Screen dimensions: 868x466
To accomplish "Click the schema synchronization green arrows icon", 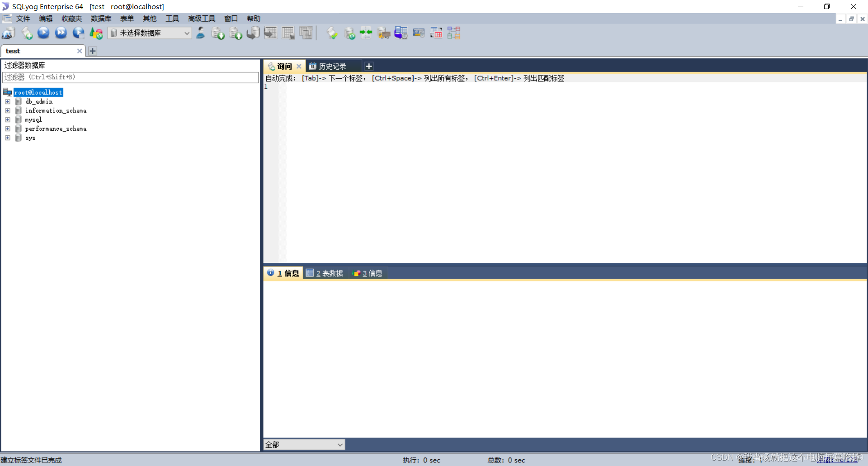I will point(366,33).
